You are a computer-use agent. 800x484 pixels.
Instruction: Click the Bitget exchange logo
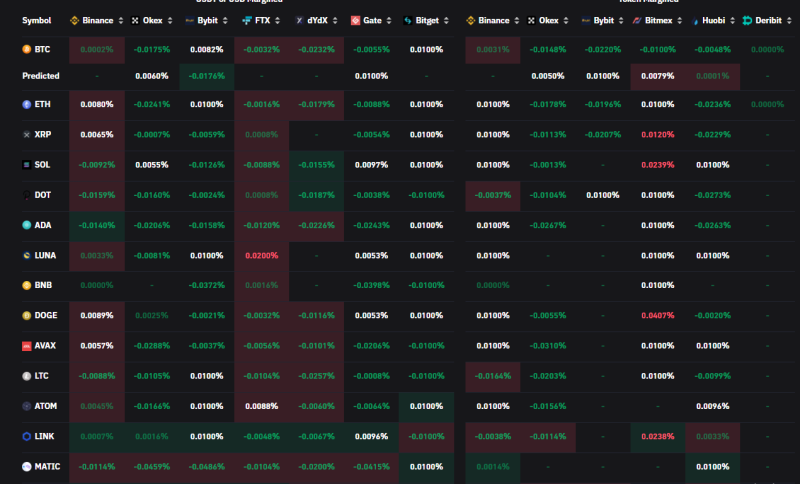408,20
